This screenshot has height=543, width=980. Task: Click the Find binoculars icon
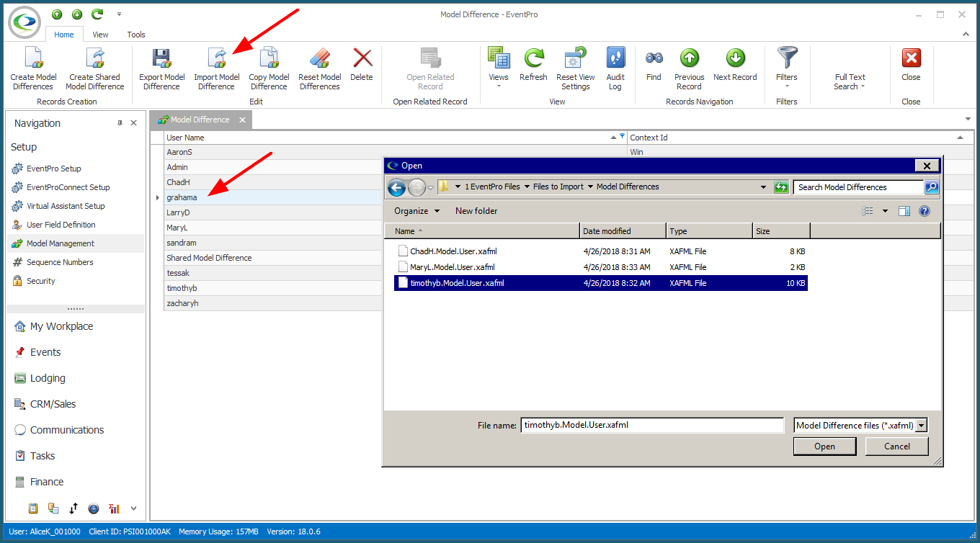(x=654, y=58)
